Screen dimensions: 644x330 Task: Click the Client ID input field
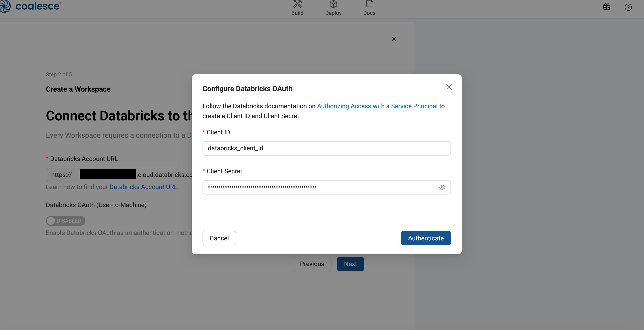pos(327,148)
